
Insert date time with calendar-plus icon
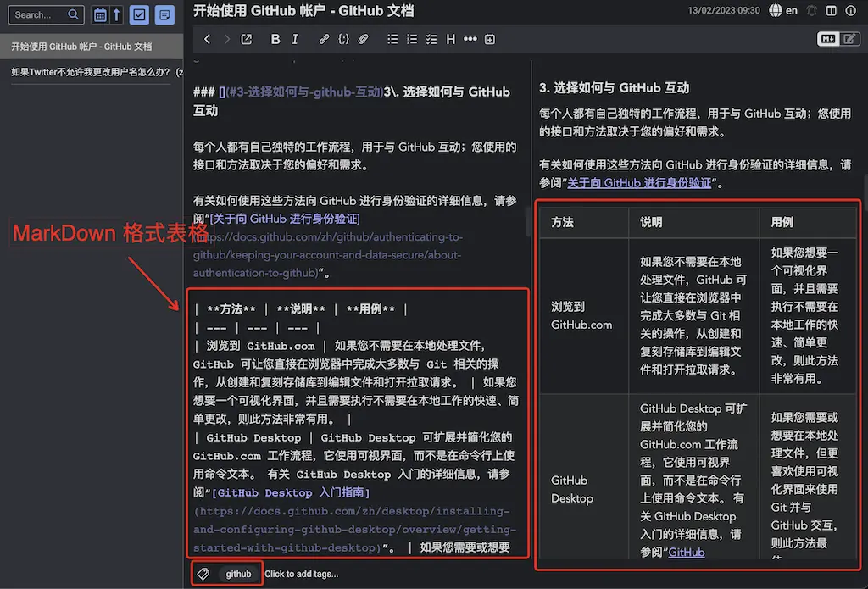[490, 39]
